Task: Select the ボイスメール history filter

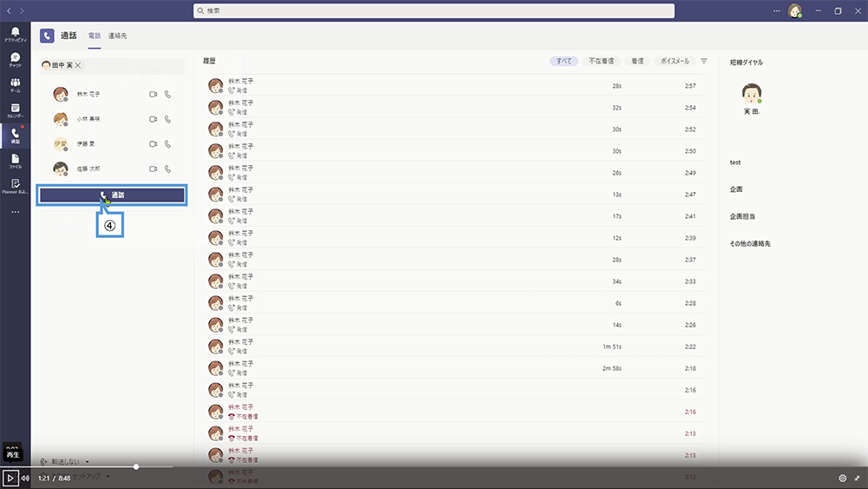Action: click(674, 61)
